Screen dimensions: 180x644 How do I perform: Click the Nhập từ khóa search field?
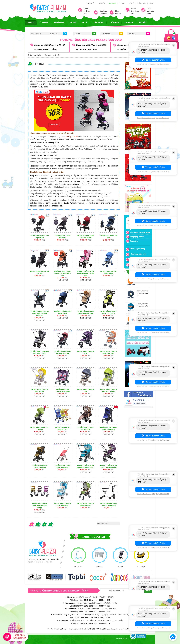(x=39, y=34)
